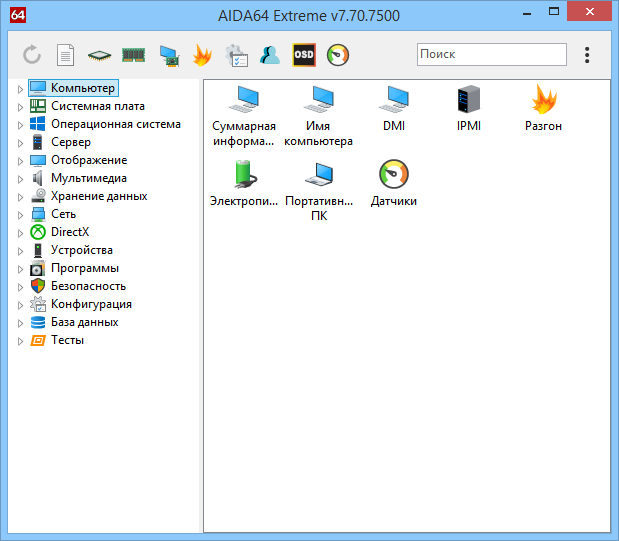This screenshot has height=541, width=619.
Task: Open the Report toolbar icon
Action: pyautogui.click(x=65, y=55)
